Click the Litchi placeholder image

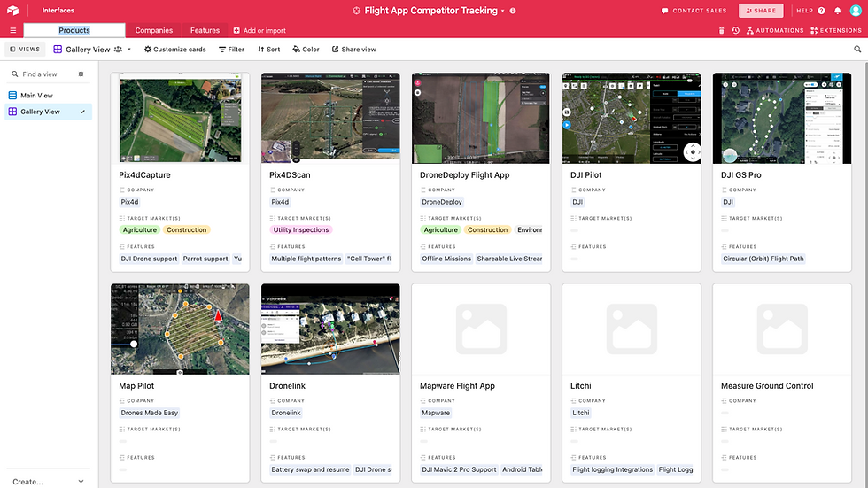coord(631,329)
